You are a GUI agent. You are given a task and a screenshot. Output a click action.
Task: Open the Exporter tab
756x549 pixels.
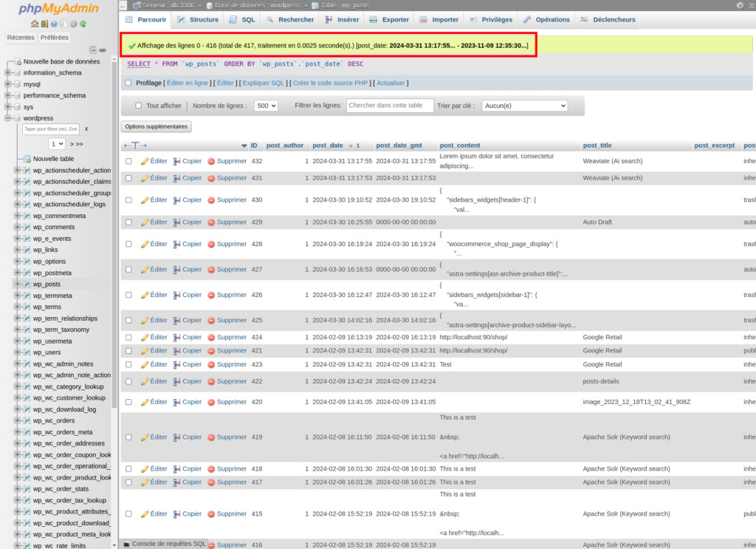[x=390, y=20]
